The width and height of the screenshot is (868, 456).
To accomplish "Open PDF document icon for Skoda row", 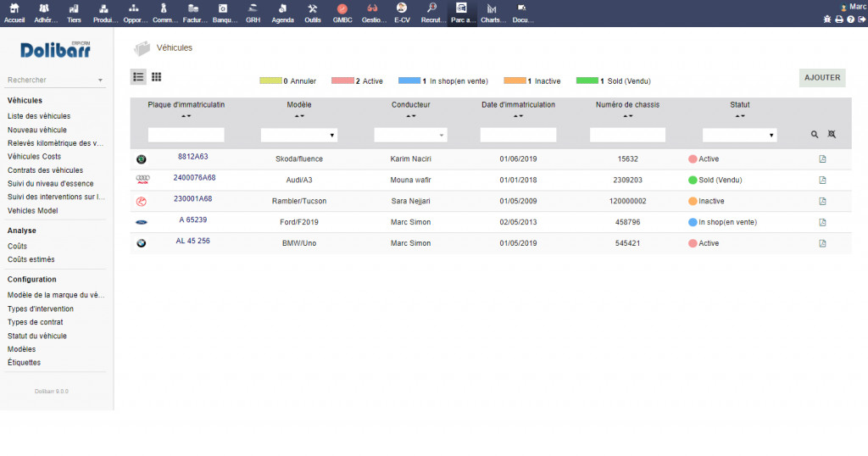I will (822, 158).
